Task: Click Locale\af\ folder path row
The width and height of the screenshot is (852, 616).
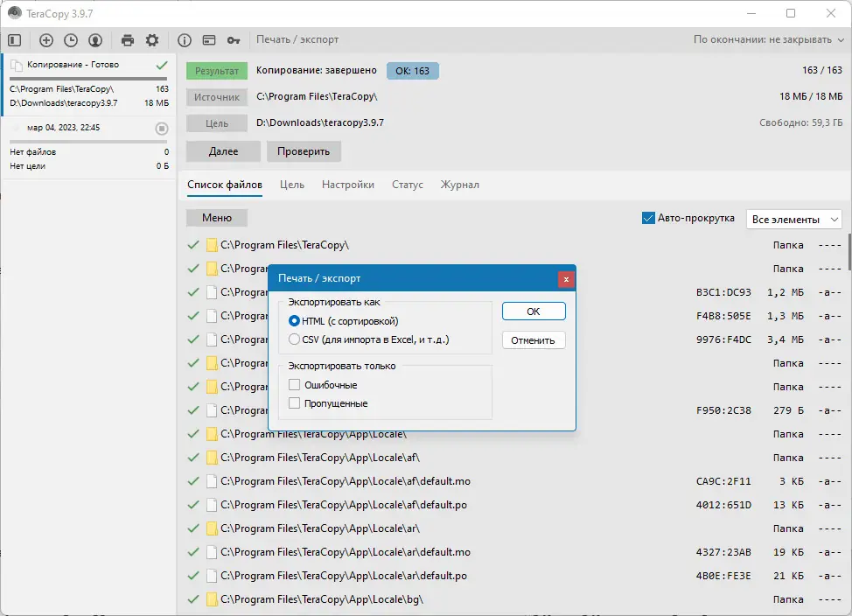Action: point(320,458)
